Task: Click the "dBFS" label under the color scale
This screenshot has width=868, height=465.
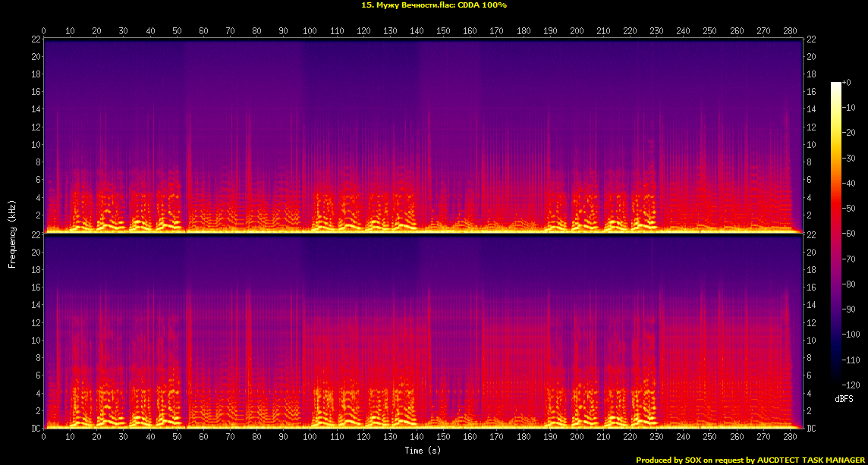Action: 844,398
